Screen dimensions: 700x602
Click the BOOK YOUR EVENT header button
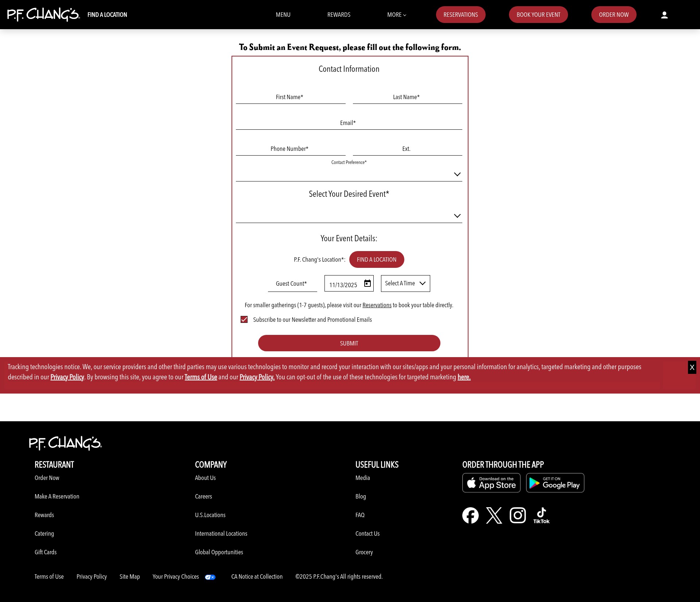point(538,15)
